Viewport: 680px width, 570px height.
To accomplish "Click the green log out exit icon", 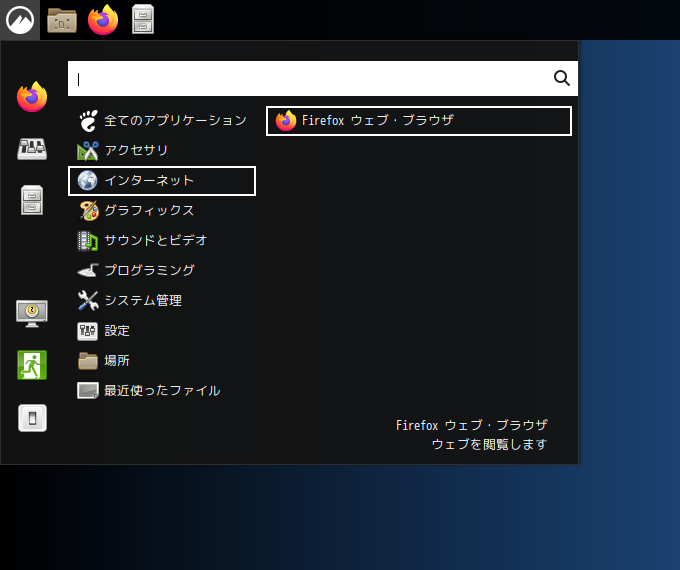I will pos(32,365).
